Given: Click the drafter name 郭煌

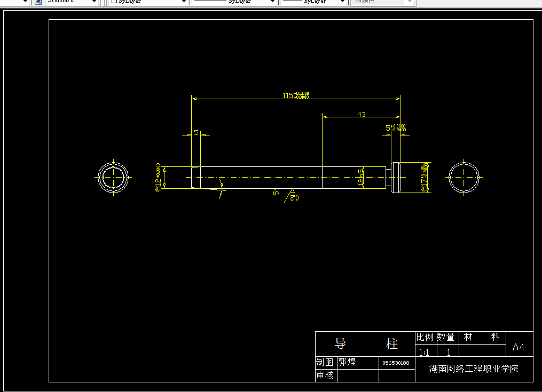Looking at the screenshot, I should [x=347, y=362].
